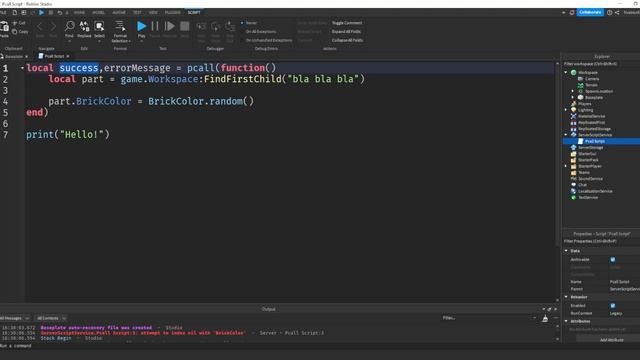Select the Pcall Script item in Explorer
Viewport: 640px width, 360px height.
595,141
